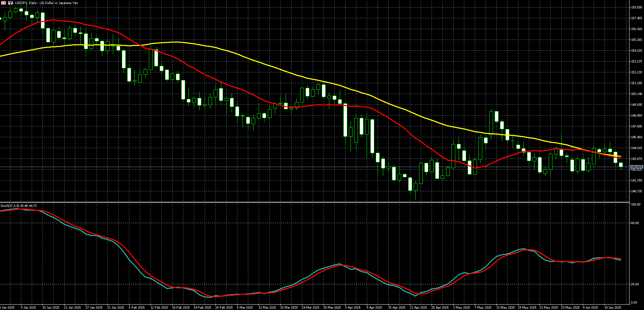Click the 148.050 price scale label

[637, 115]
